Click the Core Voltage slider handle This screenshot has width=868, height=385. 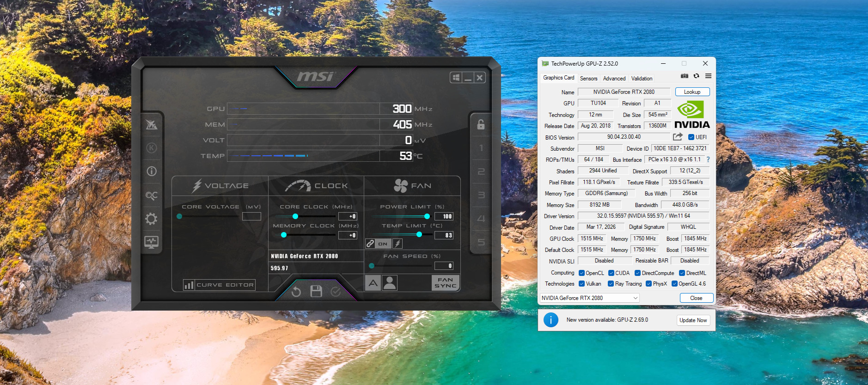click(179, 216)
